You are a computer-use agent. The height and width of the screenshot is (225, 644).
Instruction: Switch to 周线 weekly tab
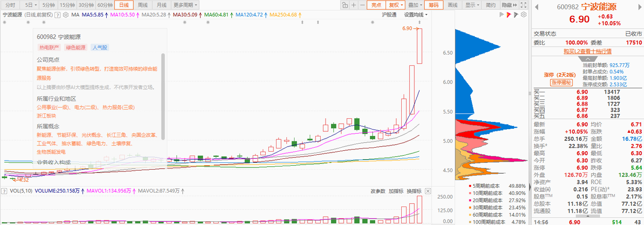143,5
